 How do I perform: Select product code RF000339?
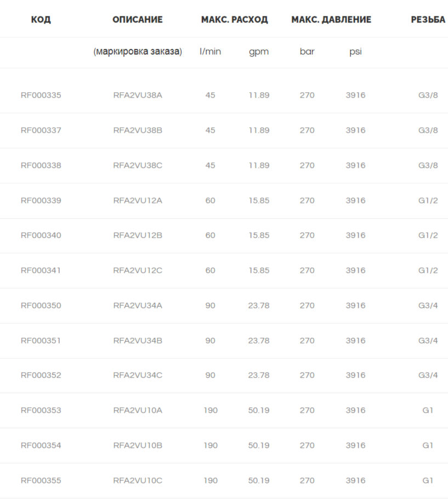coord(41,200)
